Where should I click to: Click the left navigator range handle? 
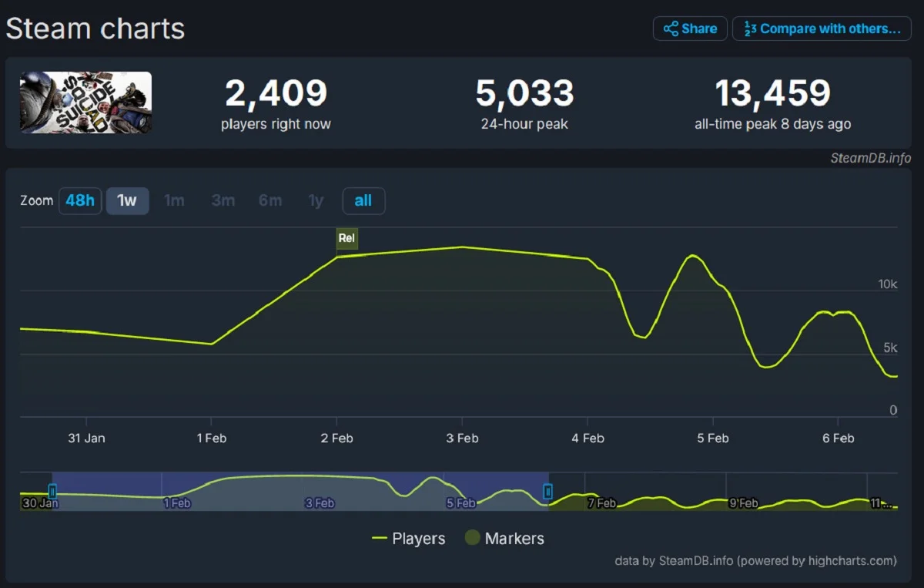[52, 491]
